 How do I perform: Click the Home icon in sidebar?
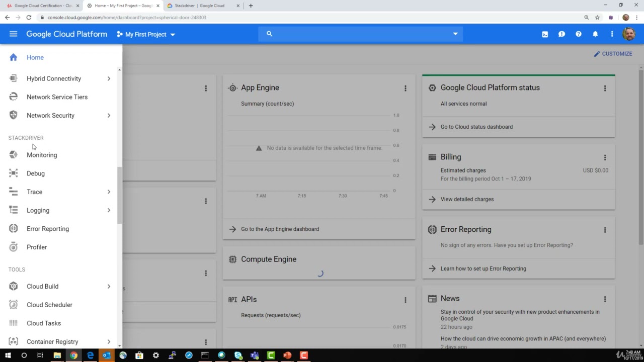point(14,57)
